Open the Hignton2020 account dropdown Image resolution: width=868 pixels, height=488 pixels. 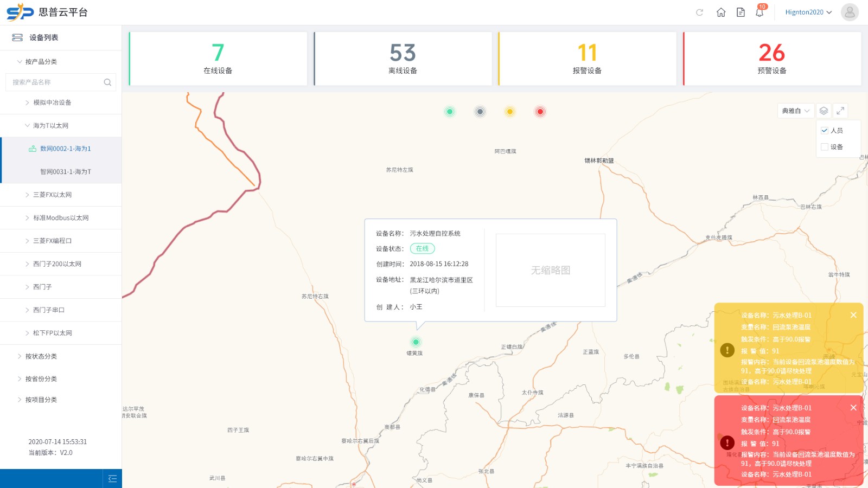pos(808,12)
